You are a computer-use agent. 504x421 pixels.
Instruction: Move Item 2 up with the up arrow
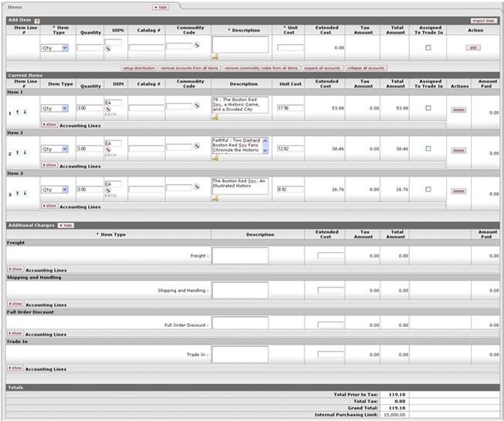pyautogui.click(x=17, y=153)
